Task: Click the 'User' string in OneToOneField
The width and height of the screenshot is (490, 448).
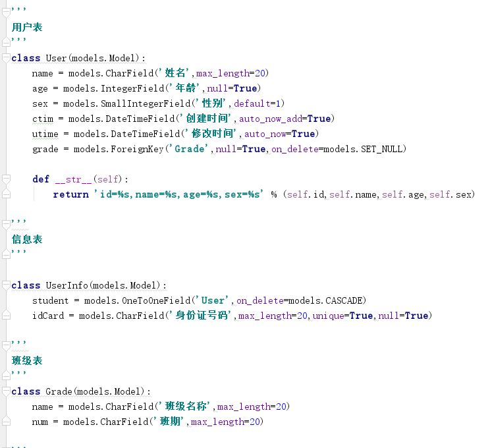Action: click(213, 300)
